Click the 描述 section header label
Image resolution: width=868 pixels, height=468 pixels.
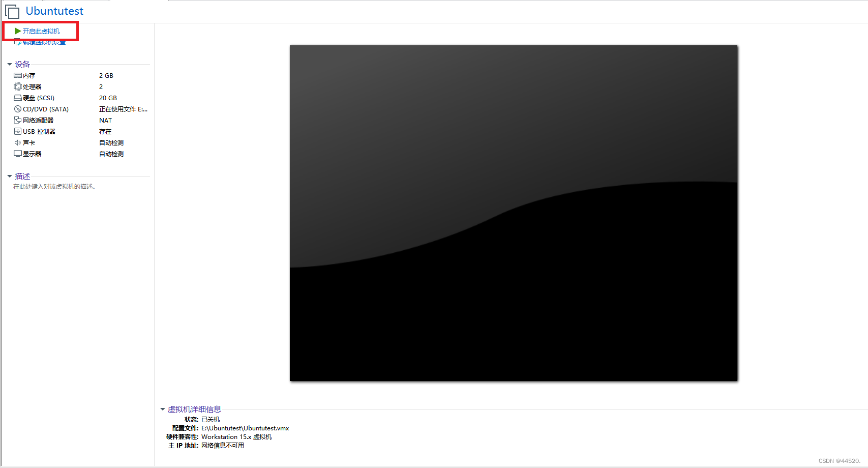pyautogui.click(x=22, y=177)
